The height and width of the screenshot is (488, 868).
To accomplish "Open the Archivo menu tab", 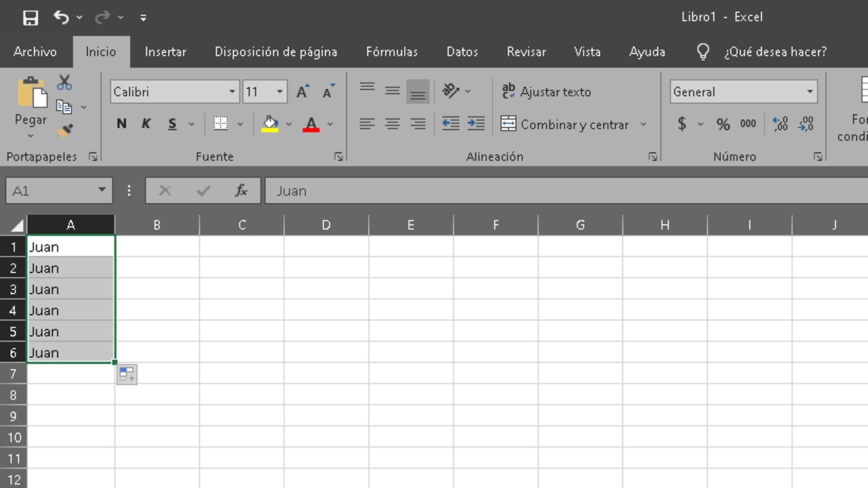I will (x=35, y=52).
